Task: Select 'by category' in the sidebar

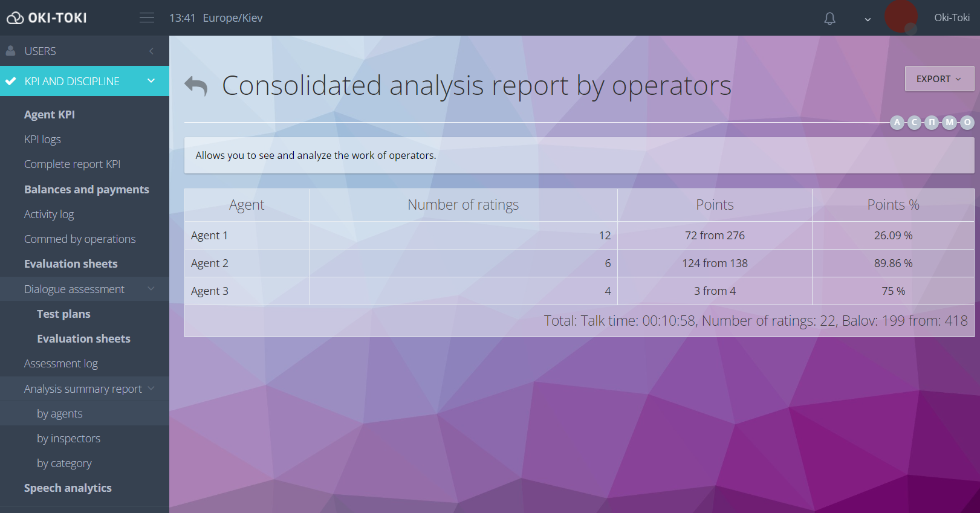Action: point(64,463)
